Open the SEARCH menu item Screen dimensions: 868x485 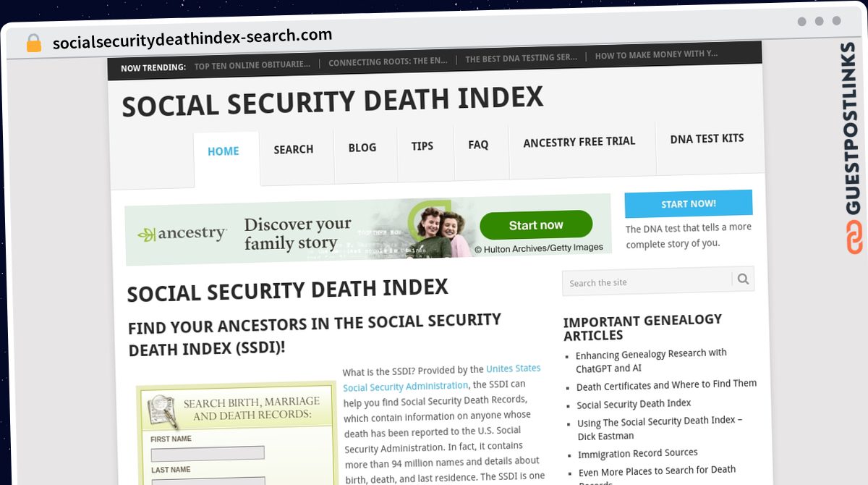[x=294, y=150]
